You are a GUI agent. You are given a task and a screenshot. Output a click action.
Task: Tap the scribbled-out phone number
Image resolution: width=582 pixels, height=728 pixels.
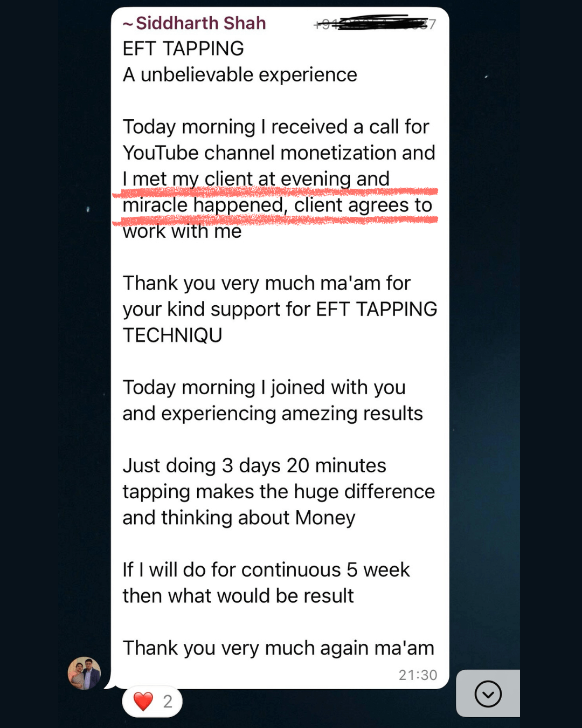(375, 24)
